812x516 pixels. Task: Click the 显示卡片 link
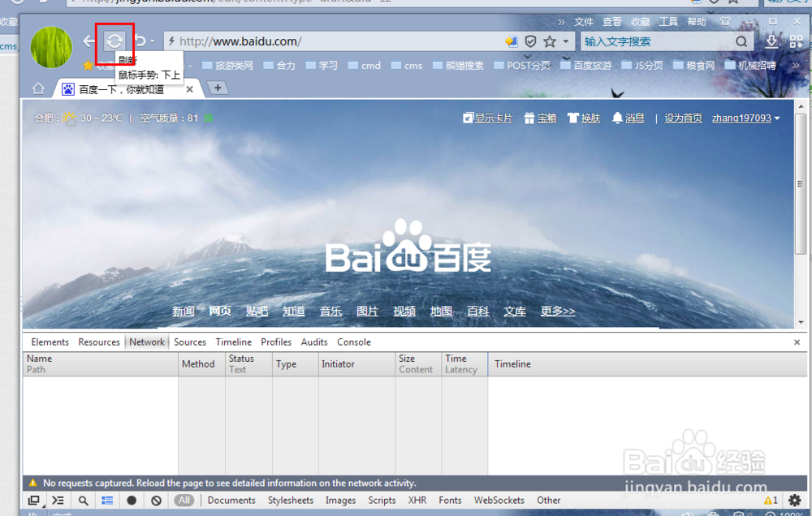coord(487,118)
